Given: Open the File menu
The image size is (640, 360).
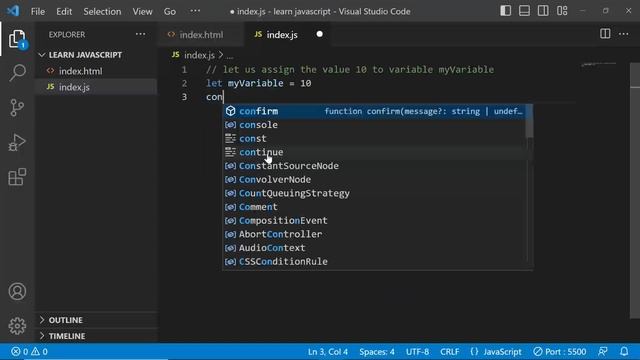Looking at the screenshot, I should point(38,11).
